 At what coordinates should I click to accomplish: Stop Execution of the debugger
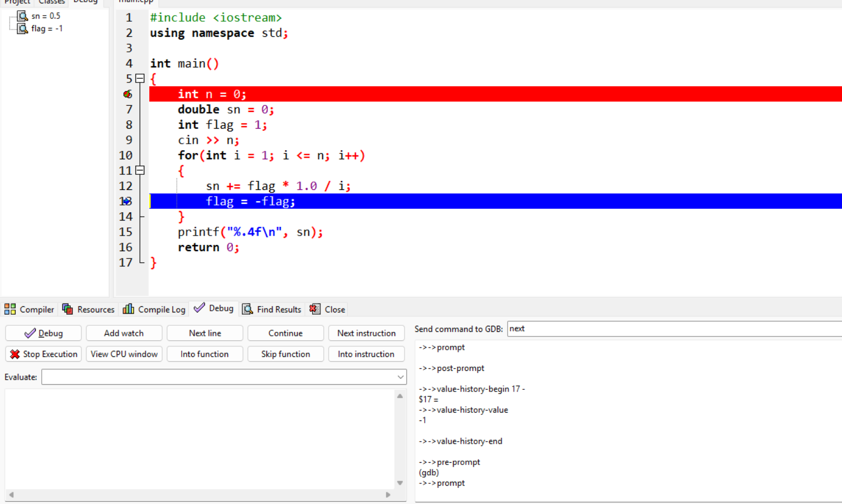pyautogui.click(x=43, y=354)
